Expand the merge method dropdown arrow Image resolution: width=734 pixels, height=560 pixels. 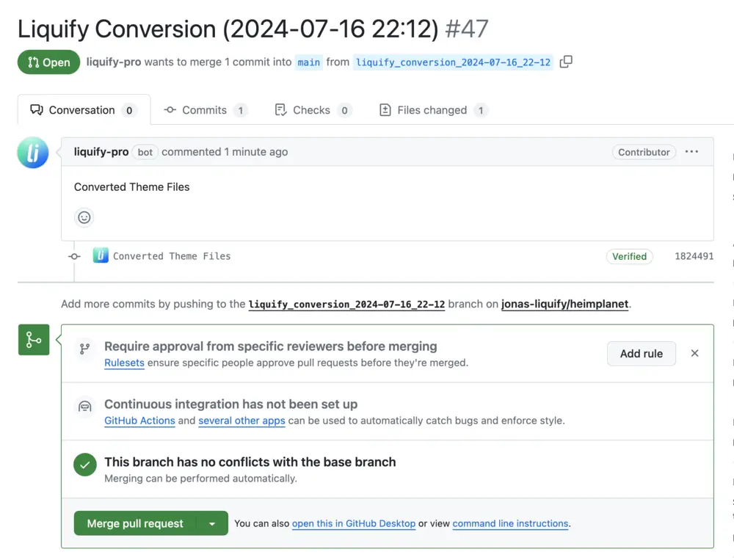(x=212, y=523)
